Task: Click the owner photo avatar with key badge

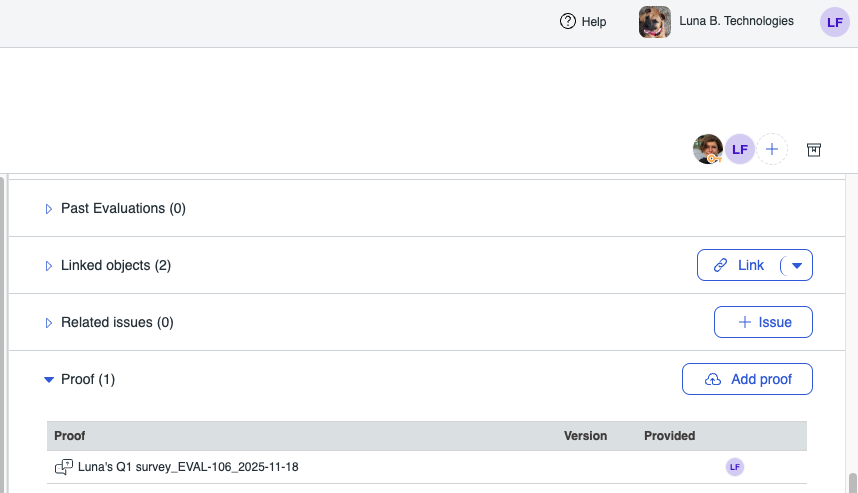Action: tap(708, 149)
